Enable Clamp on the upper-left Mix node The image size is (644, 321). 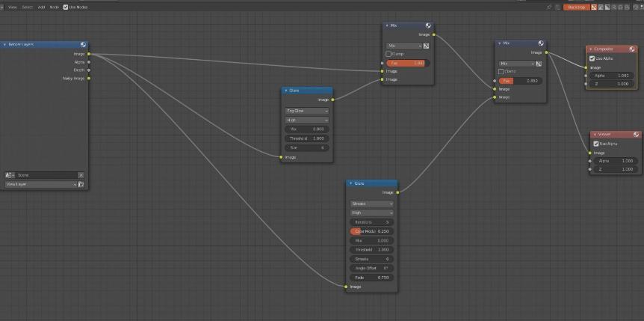click(x=388, y=54)
